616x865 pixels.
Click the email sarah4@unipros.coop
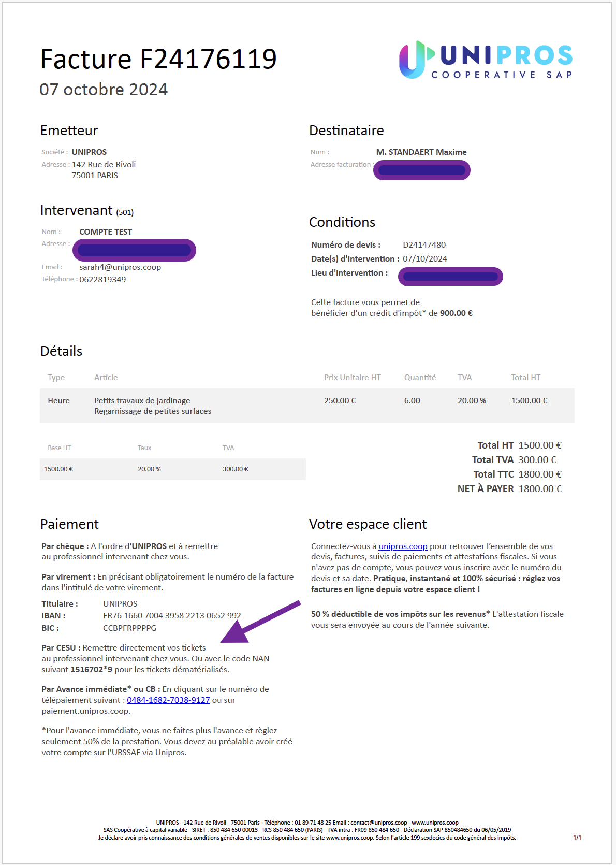120,267
